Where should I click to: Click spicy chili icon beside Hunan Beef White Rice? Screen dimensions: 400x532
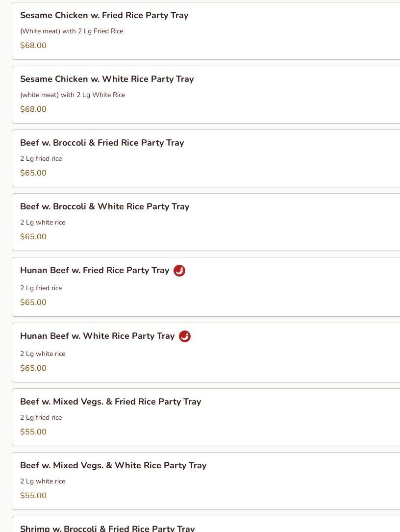tap(185, 336)
